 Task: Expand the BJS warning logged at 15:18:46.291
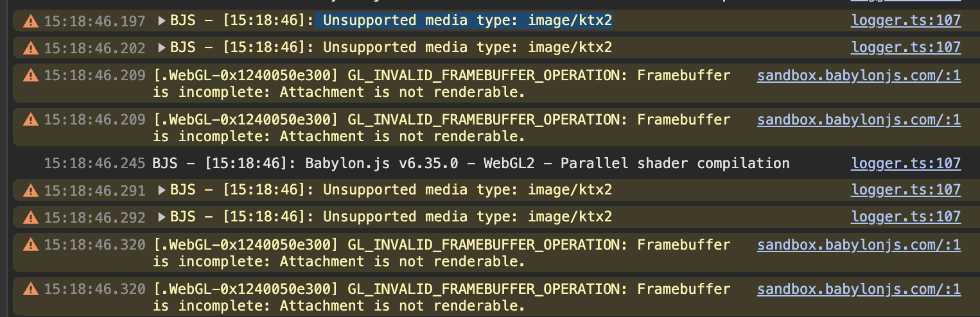(162, 191)
